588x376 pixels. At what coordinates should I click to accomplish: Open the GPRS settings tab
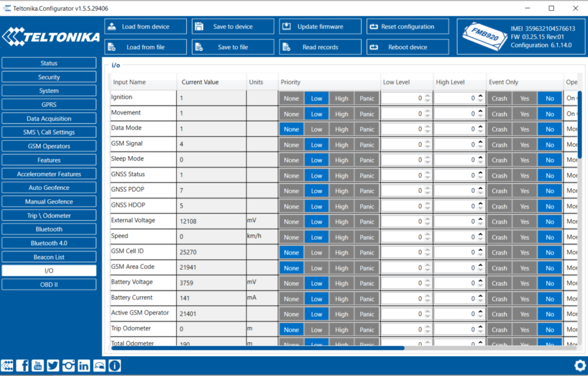click(49, 104)
